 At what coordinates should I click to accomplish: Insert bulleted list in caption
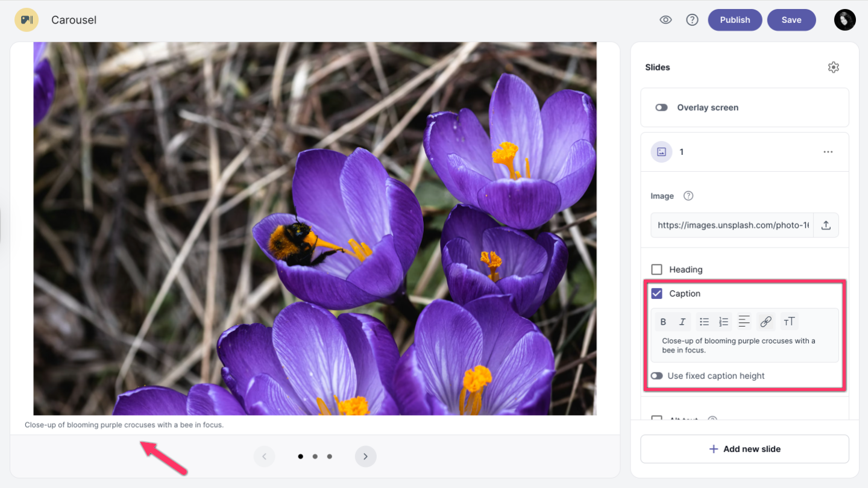(704, 322)
